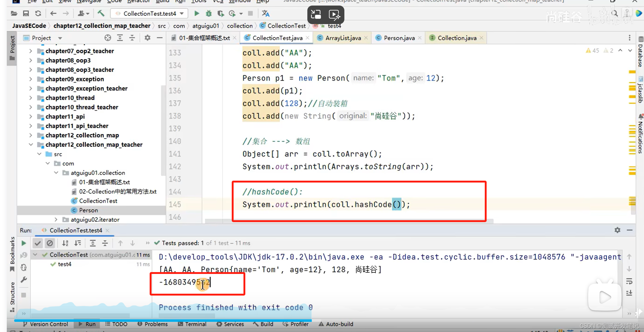Rerun tests in Run panel
Viewport: 644px width, 332px height.
click(24, 243)
